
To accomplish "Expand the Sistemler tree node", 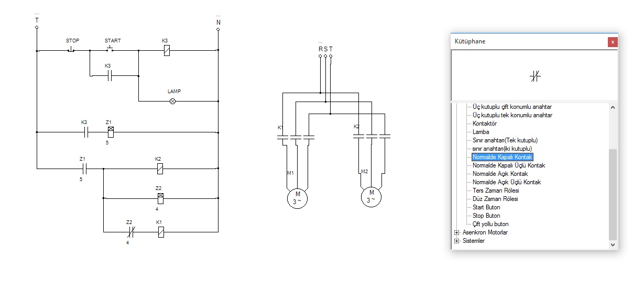I will click(x=457, y=241).
